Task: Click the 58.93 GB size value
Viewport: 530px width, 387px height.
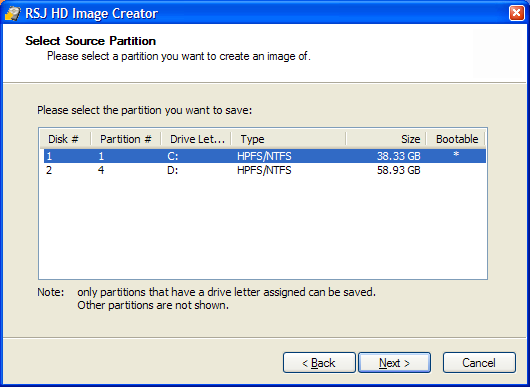Action: pos(399,170)
